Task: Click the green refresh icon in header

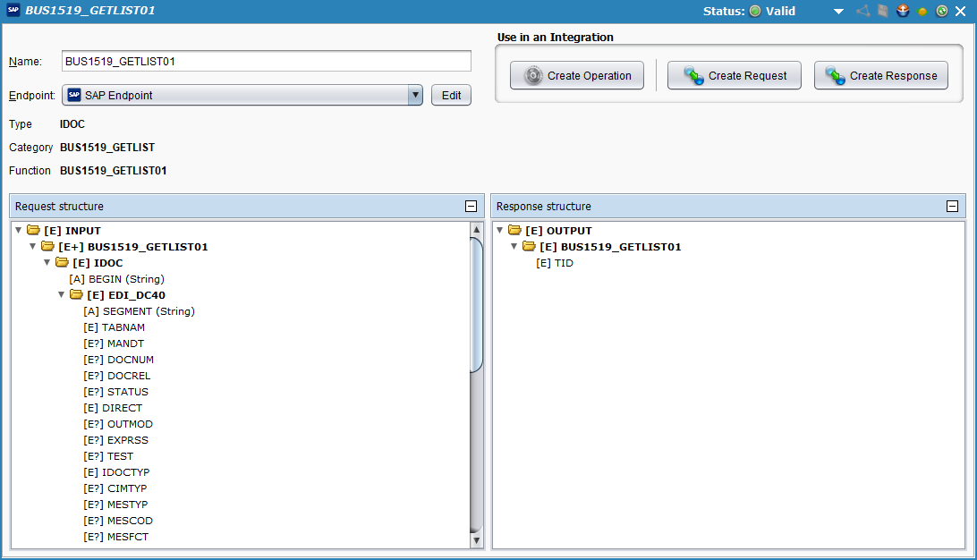Action: [942, 12]
